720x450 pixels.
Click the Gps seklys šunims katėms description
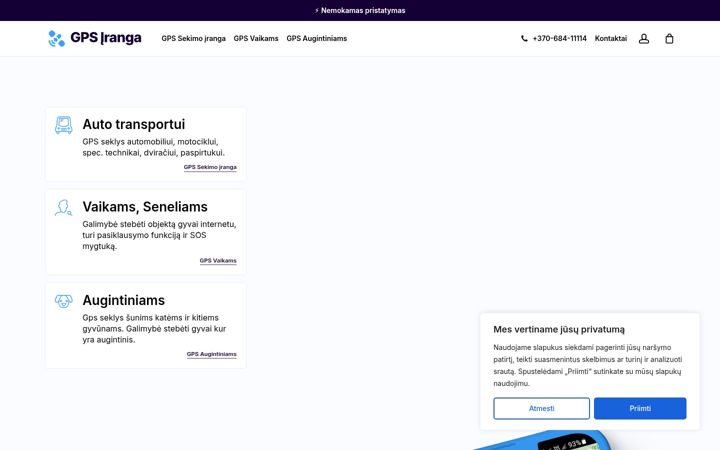coord(154,329)
